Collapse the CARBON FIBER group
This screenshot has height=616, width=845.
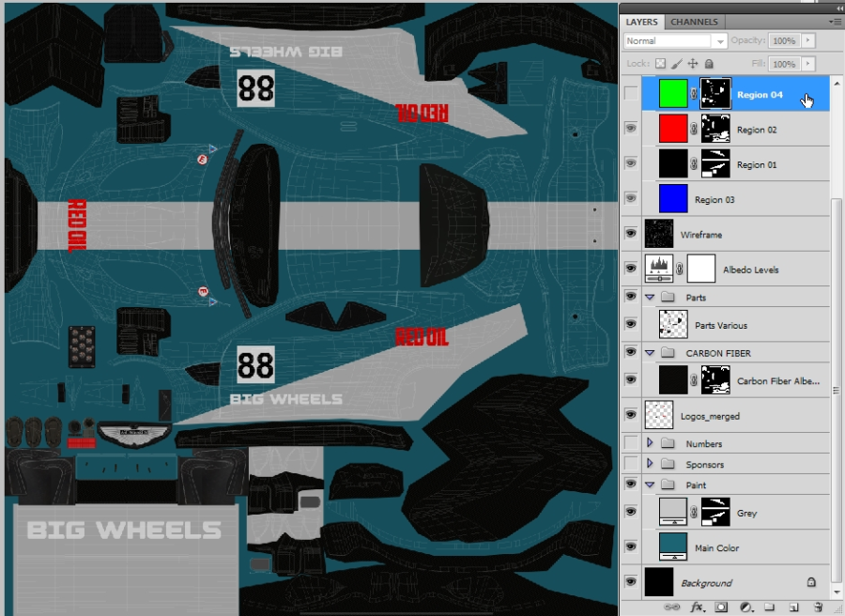650,353
